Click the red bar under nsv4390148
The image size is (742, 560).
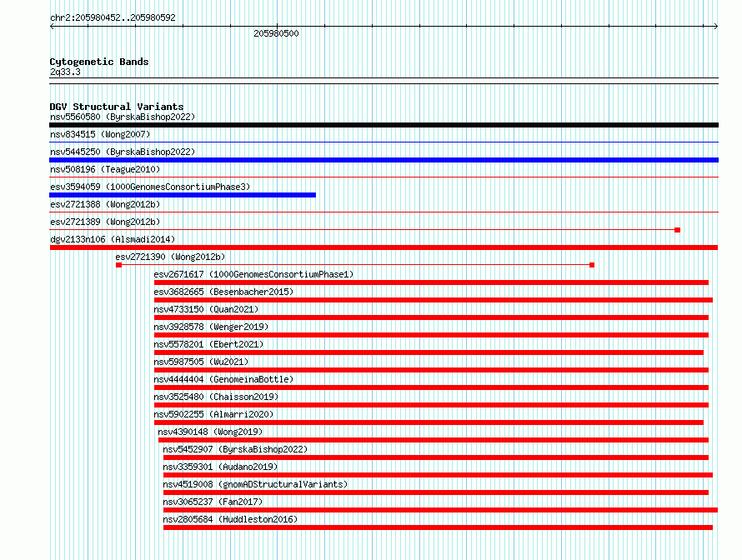coord(434,440)
